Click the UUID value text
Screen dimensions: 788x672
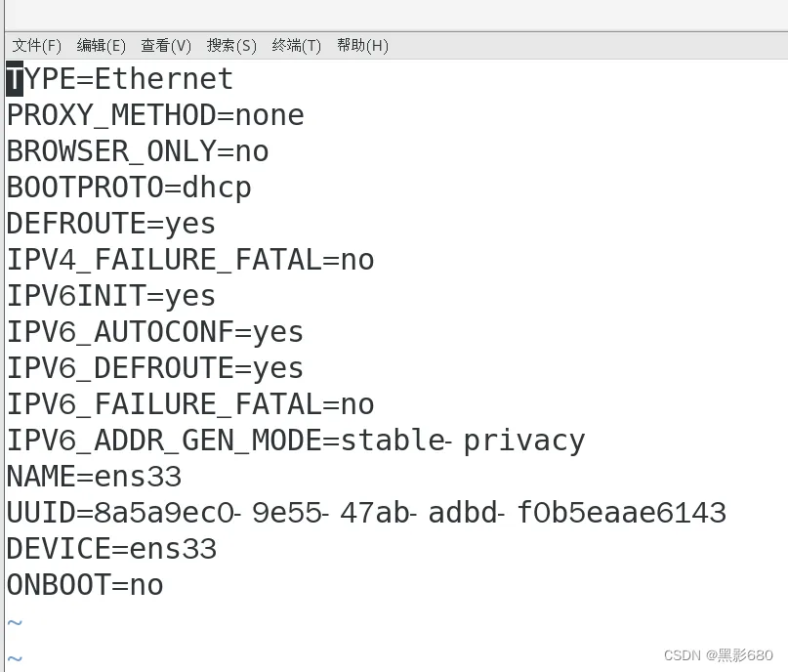[410, 513]
